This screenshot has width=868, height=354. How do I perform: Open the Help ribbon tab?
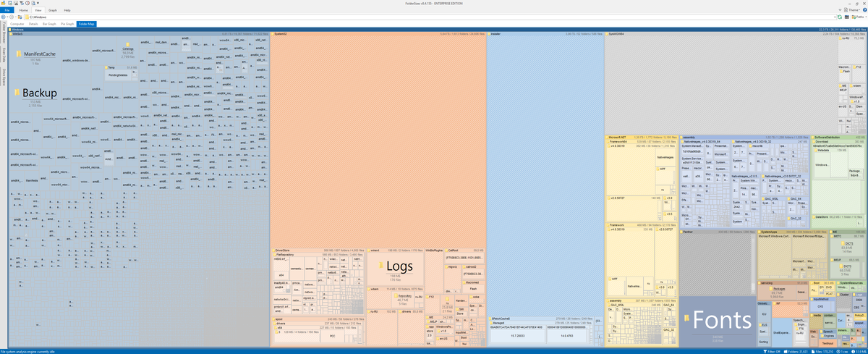pos(67,10)
